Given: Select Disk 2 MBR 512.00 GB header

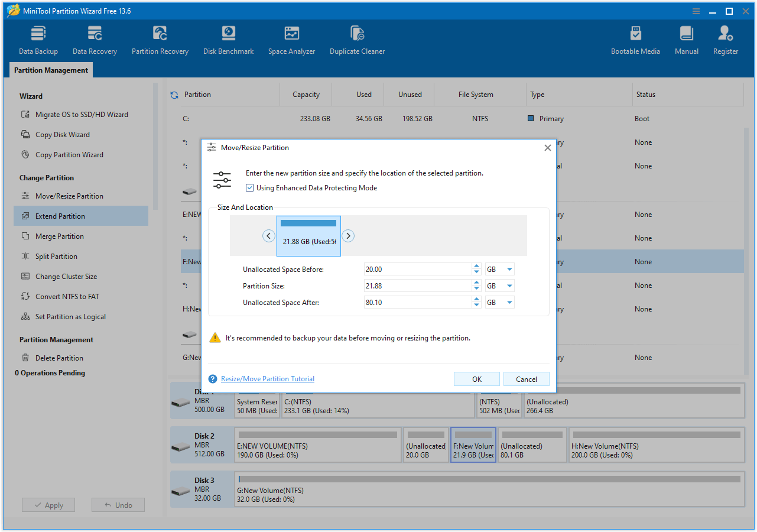Looking at the screenshot, I should [x=202, y=445].
